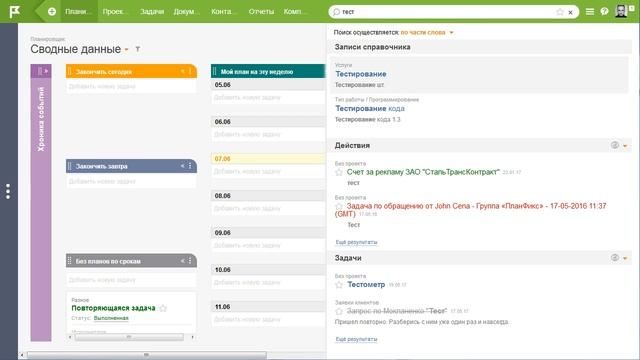Expand Задачи section dropdown arrow

click(625, 258)
